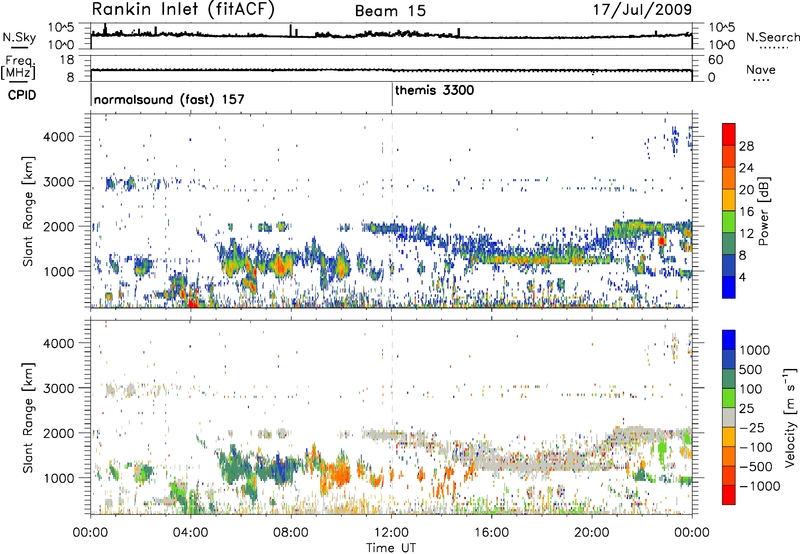Pick the Power colorbar segment between 4 and 8
Screen dimensions: 800x554
[729, 265]
